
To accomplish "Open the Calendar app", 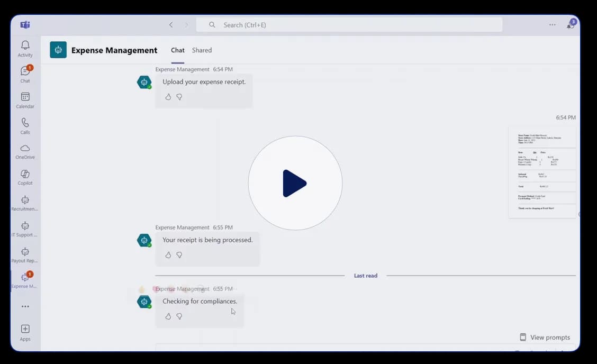I will click(x=25, y=100).
